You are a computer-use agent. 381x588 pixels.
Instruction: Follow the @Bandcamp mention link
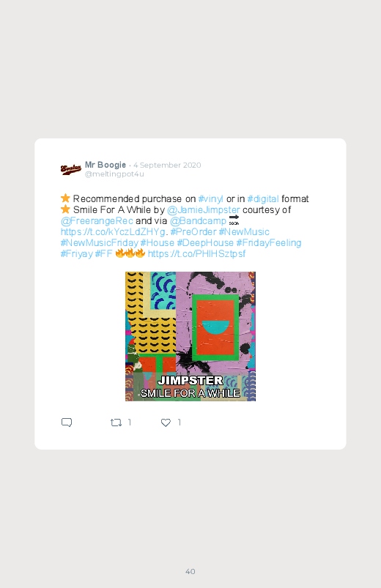tap(199, 221)
